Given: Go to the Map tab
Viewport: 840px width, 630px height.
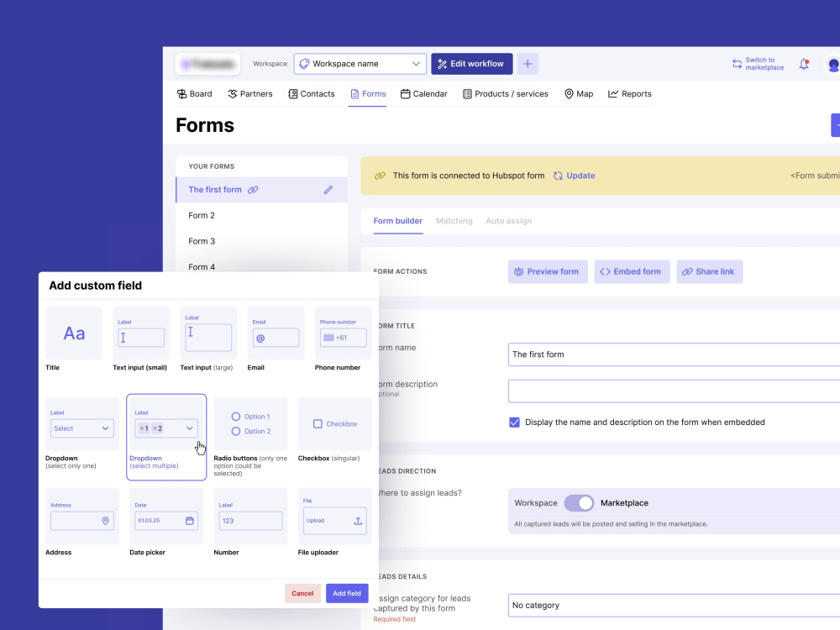Looking at the screenshot, I should click(x=579, y=94).
